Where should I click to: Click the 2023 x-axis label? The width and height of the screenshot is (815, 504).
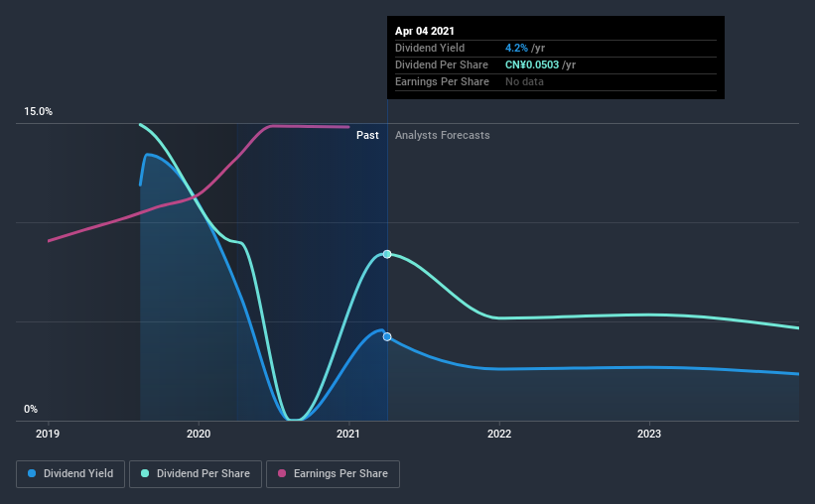[649, 434]
